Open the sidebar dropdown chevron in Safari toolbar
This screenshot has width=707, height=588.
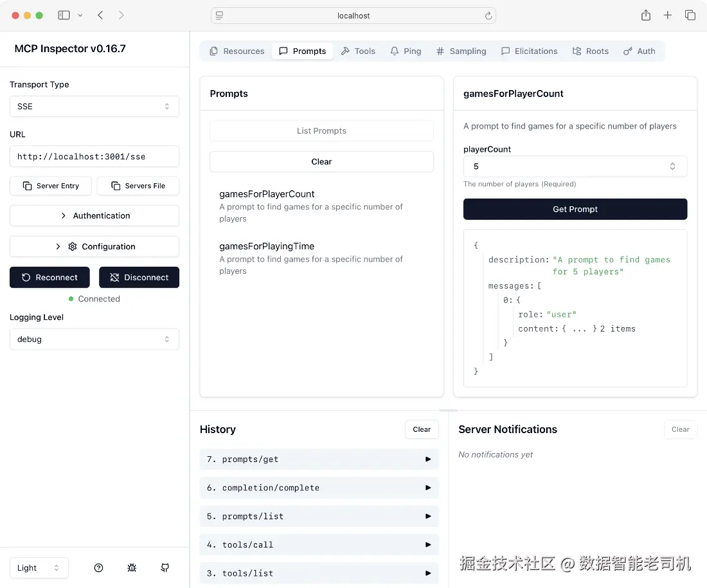pyautogui.click(x=80, y=15)
